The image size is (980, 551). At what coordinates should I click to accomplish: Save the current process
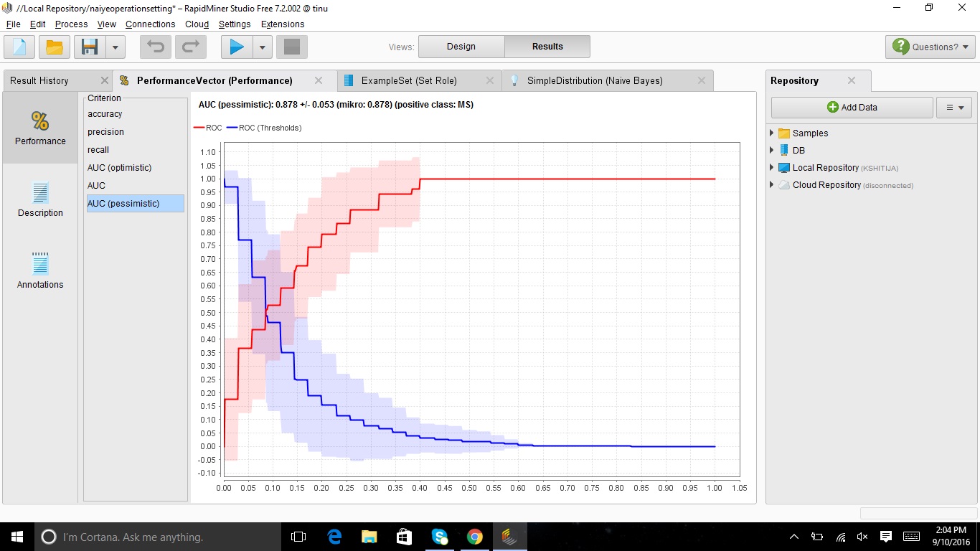[88, 47]
